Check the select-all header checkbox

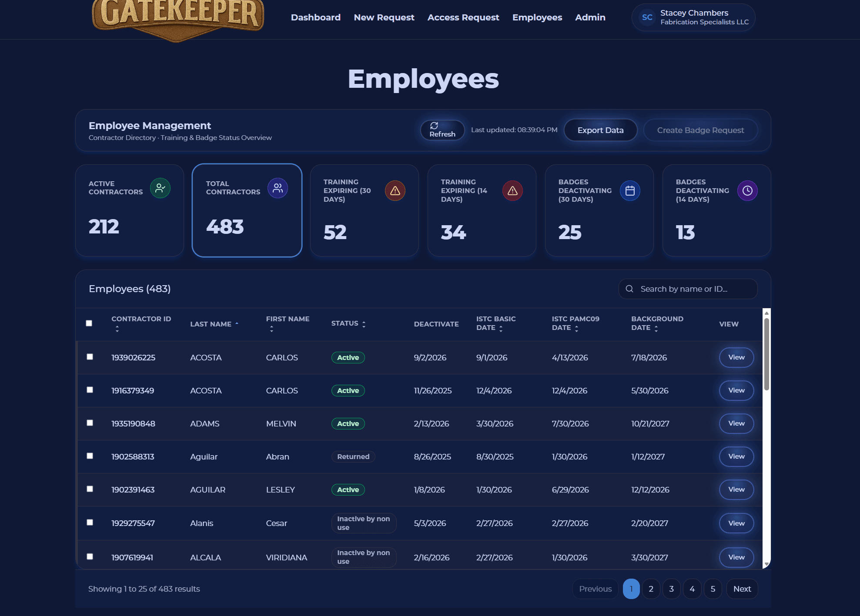pos(89,323)
